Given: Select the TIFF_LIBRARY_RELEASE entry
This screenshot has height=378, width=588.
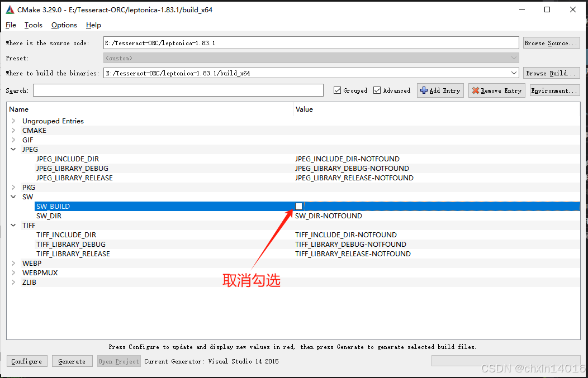Looking at the screenshot, I should [73, 254].
